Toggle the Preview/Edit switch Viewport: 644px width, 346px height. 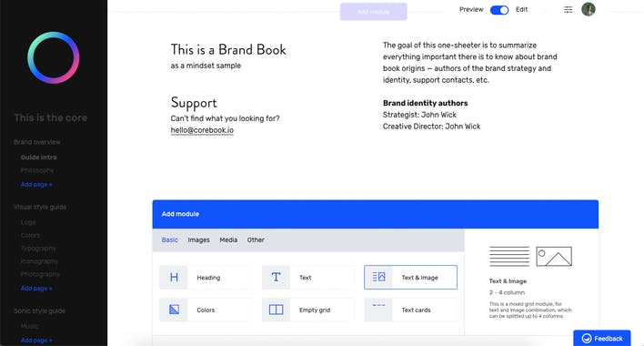(499, 10)
